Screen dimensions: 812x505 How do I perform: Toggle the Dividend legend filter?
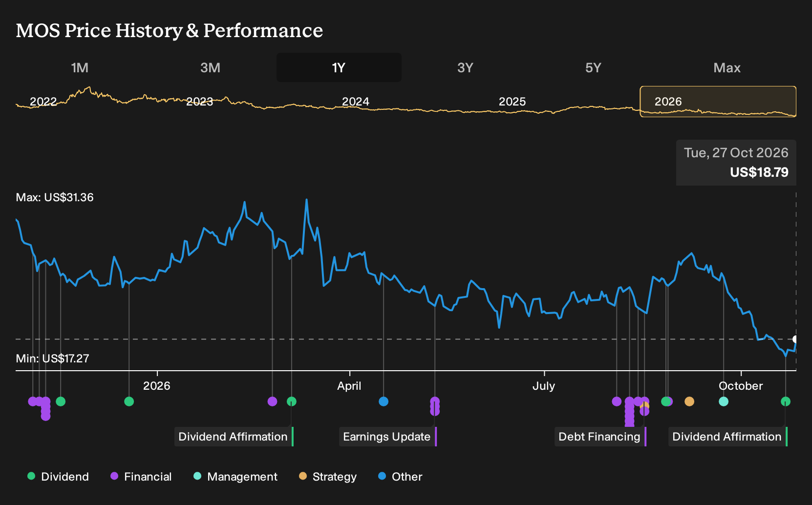58,477
